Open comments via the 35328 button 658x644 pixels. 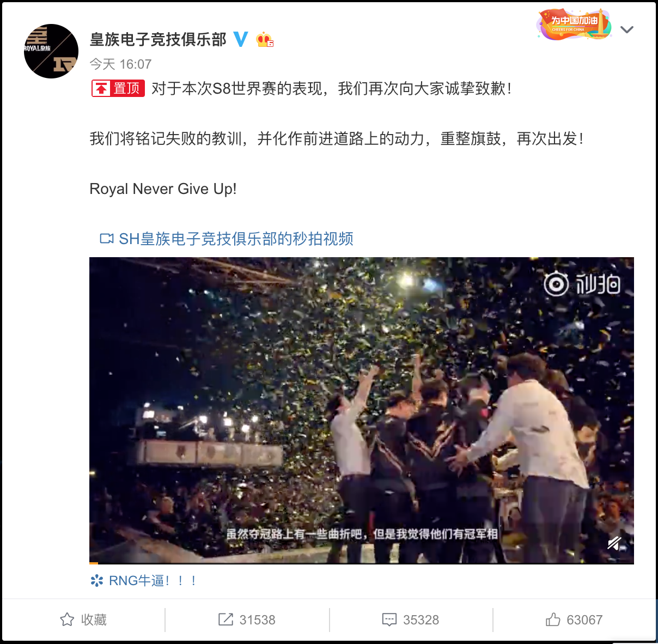tap(411, 620)
